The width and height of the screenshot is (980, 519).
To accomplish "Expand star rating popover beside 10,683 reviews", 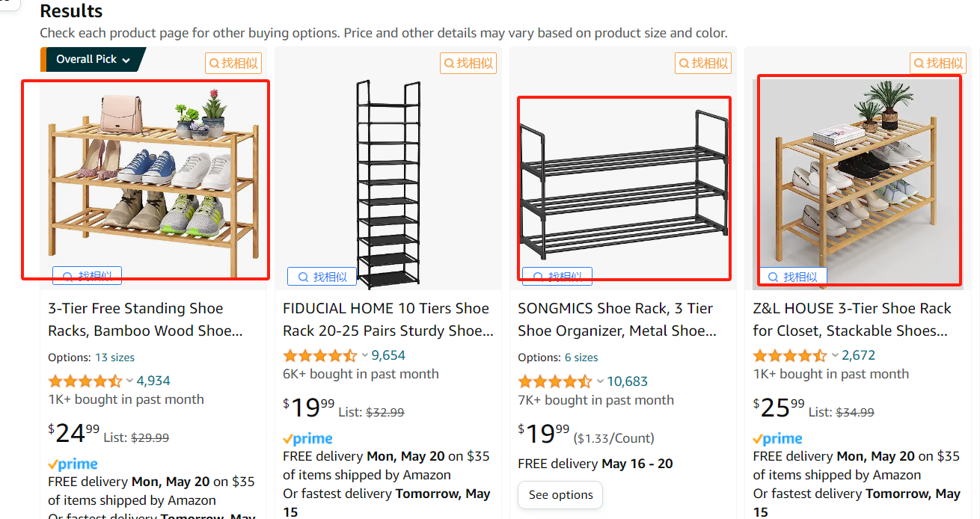I will 600,381.
